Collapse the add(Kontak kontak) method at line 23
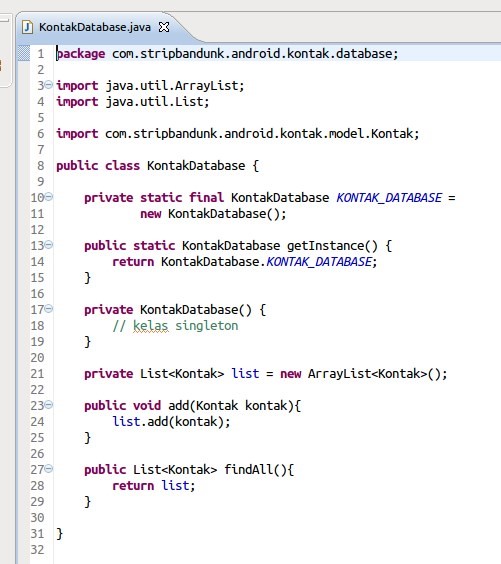The image size is (501, 564). pyautogui.click(x=49, y=405)
